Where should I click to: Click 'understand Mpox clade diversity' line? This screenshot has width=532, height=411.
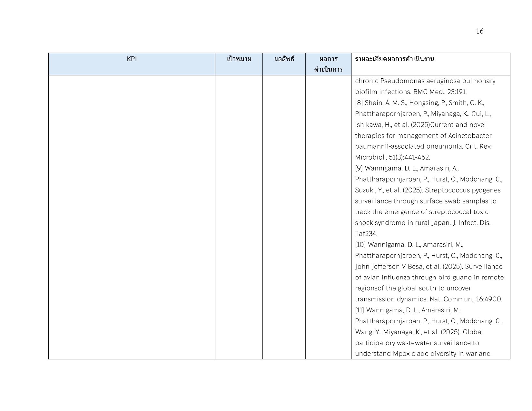point(423,354)
